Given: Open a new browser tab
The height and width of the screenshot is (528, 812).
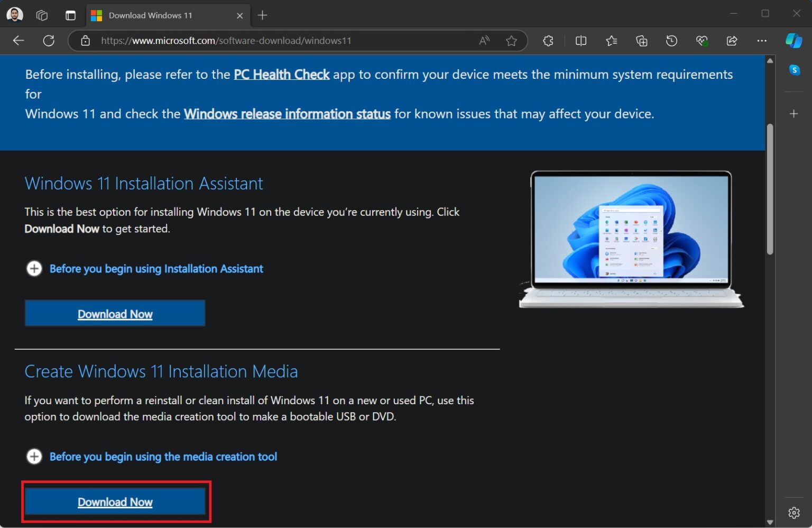Looking at the screenshot, I should [x=262, y=15].
